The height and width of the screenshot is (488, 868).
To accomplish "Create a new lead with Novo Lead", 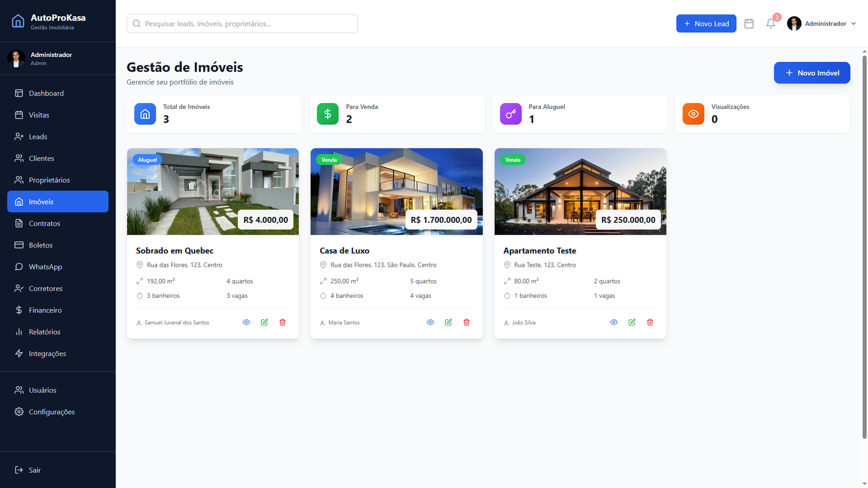I will pyautogui.click(x=706, y=24).
